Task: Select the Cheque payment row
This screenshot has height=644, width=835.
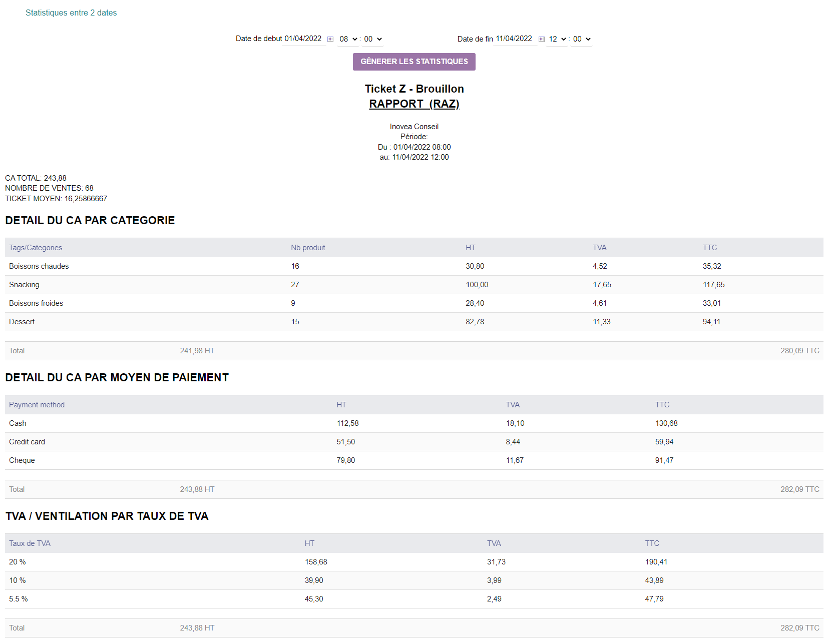Action: pyautogui.click(x=414, y=460)
